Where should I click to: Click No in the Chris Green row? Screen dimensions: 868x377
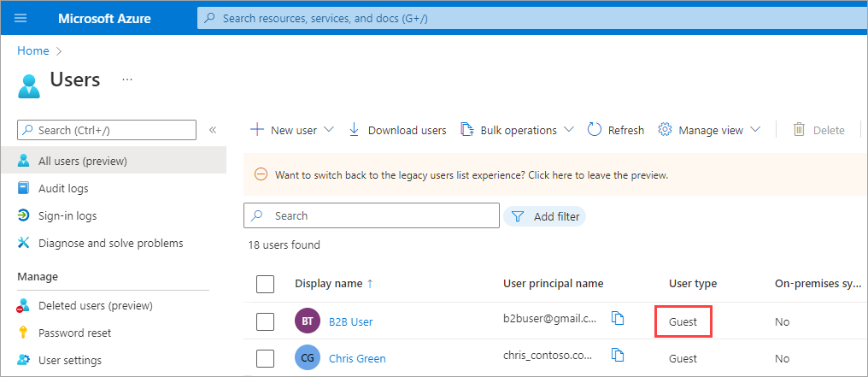point(782,359)
